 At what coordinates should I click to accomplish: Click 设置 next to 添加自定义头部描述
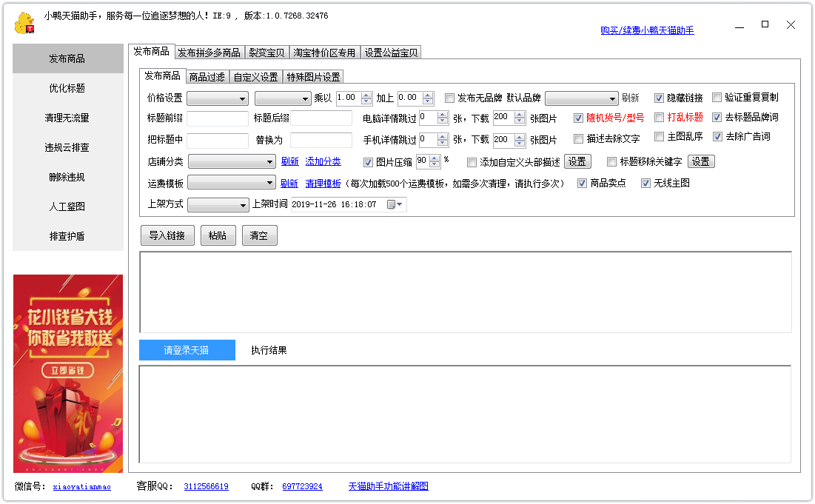577,161
